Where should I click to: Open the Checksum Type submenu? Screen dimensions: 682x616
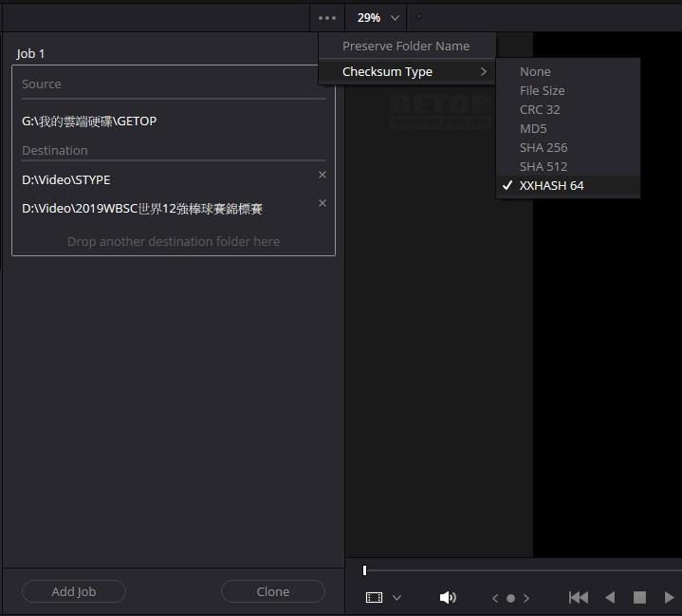[x=407, y=72]
